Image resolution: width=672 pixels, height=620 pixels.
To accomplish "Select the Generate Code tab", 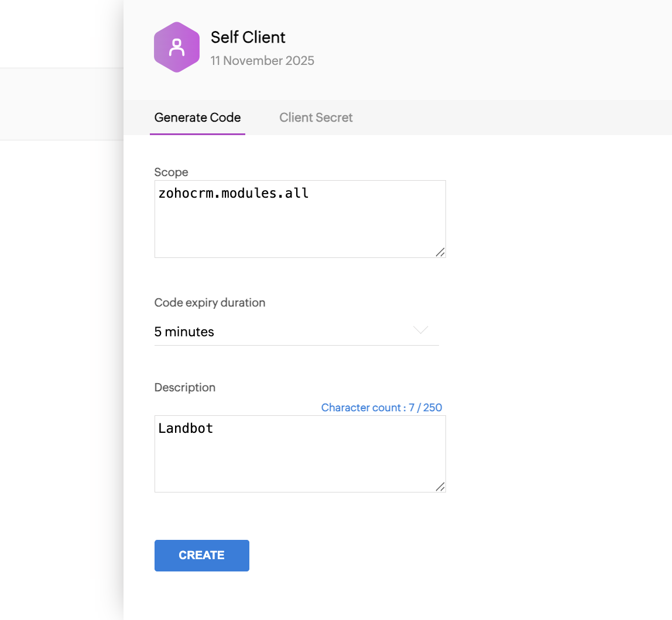I will click(197, 118).
